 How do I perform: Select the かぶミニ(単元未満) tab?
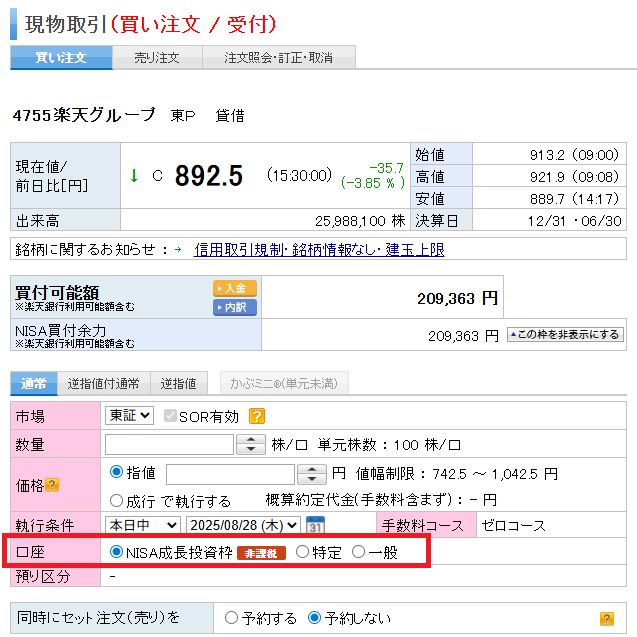pos(284,383)
